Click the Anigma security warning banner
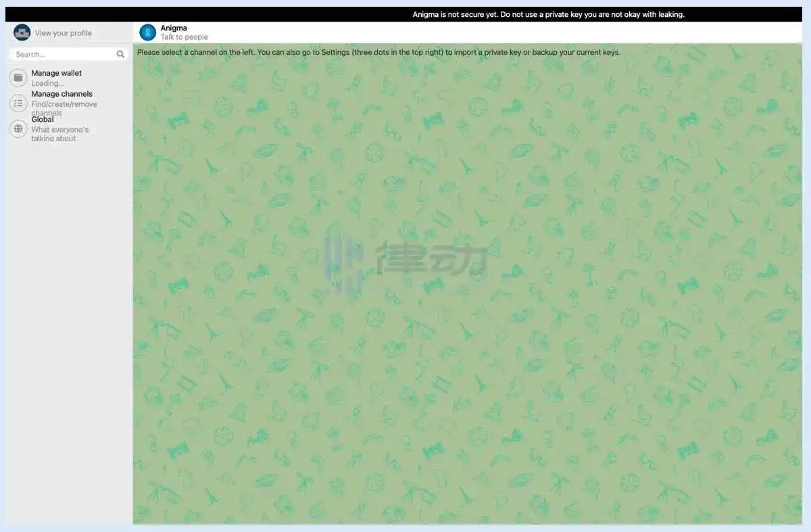Viewport: 811px width, 532px height. coord(405,14)
